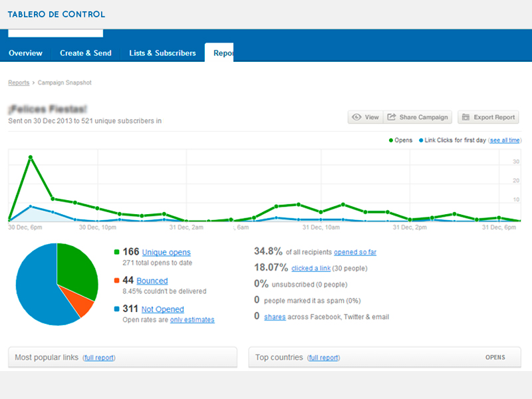This screenshot has width=532, height=399.
Task: Follow the 'see all time' link
Action: (x=505, y=140)
